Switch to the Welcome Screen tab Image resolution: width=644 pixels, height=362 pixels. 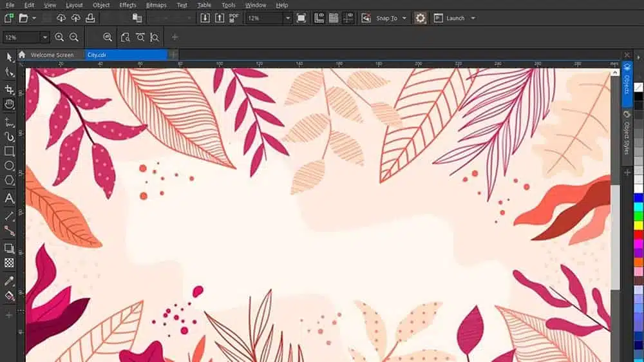pyautogui.click(x=52, y=55)
